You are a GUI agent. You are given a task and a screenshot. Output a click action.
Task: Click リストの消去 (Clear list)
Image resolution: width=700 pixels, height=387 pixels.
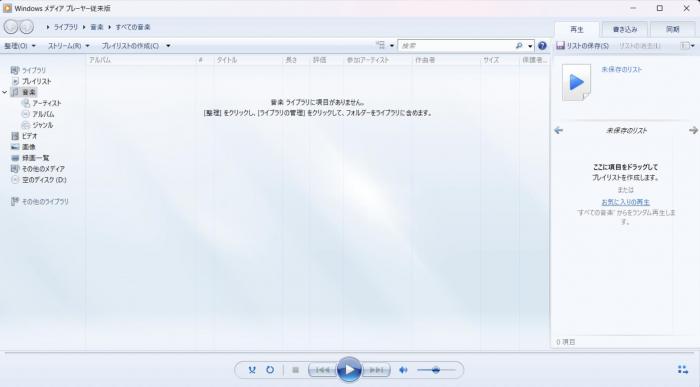pyautogui.click(x=639, y=46)
